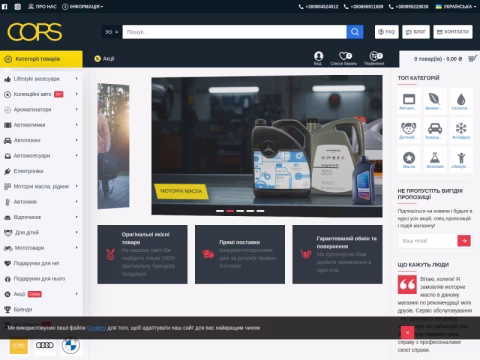This screenshot has width=480, height=360.
Task: Open the person-icon Lifestyle top category
Action: 461,159
